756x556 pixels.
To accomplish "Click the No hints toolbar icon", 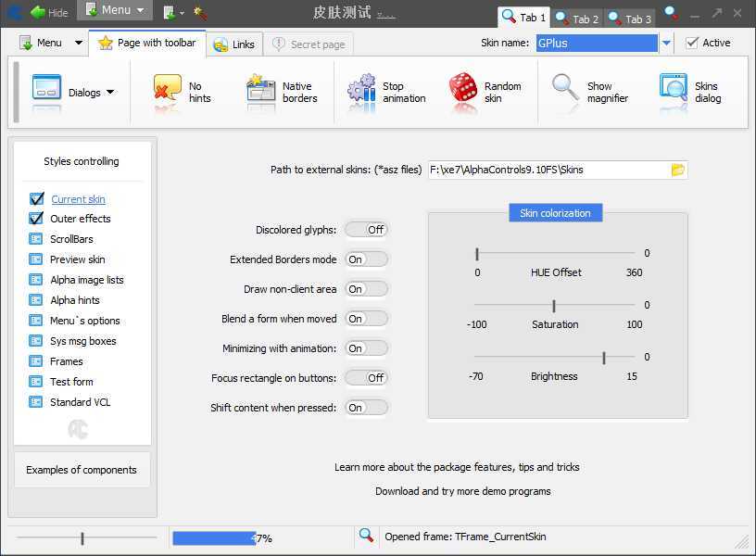I will [168, 90].
